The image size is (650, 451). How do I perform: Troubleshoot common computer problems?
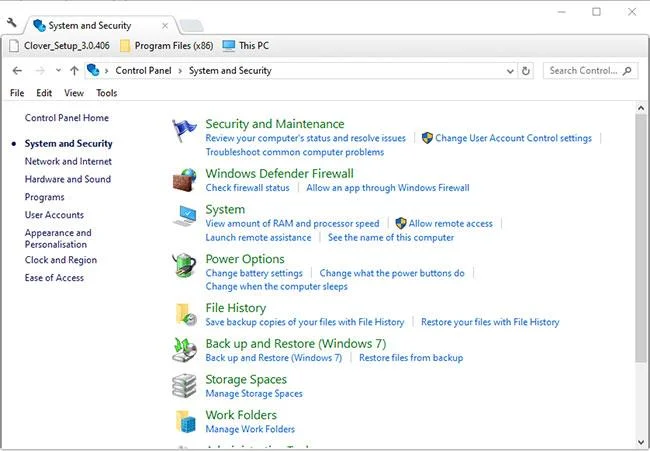coord(295,153)
